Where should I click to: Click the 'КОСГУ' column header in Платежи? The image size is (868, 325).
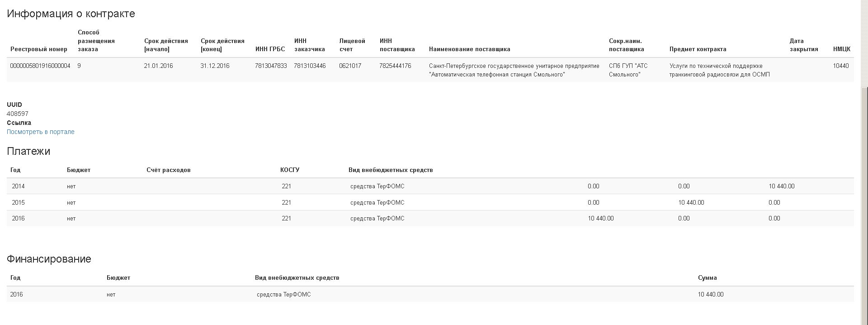click(289, 170)
